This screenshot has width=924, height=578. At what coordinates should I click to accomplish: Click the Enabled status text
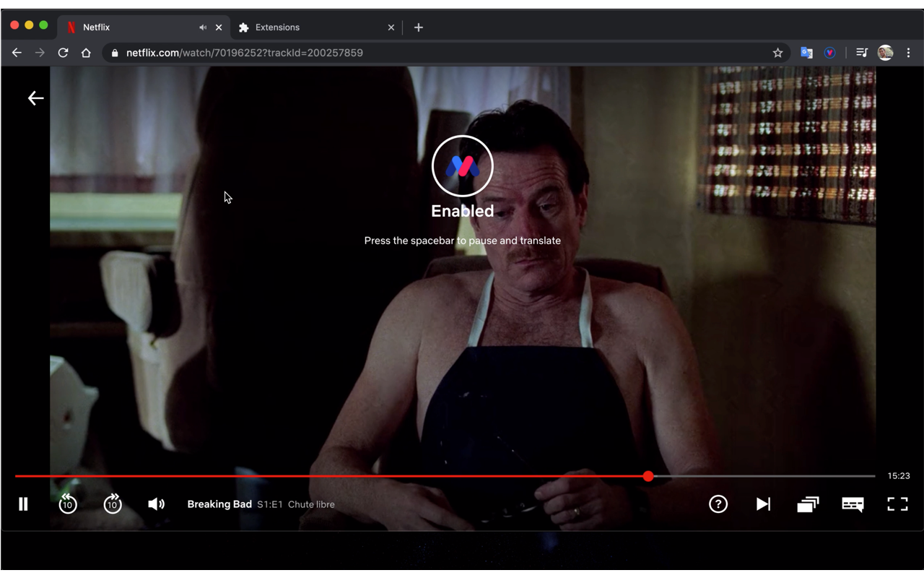pyautogui.click(x=463, y=211)
